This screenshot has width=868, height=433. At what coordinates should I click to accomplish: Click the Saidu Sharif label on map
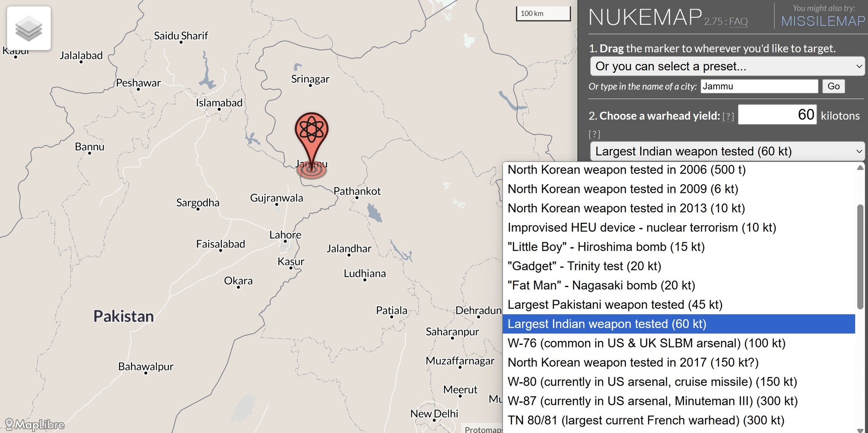click(181, 36)
